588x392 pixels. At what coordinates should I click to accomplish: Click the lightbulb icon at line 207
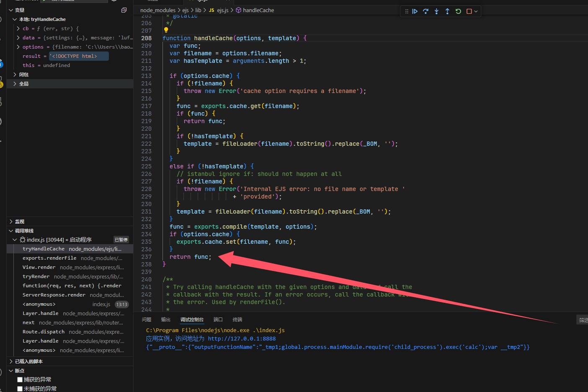coord(166,30)
